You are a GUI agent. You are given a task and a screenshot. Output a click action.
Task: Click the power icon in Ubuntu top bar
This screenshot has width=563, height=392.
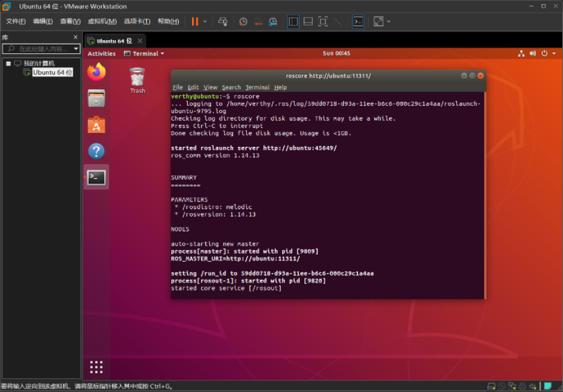pyautogui.click(x=544, y=53)
